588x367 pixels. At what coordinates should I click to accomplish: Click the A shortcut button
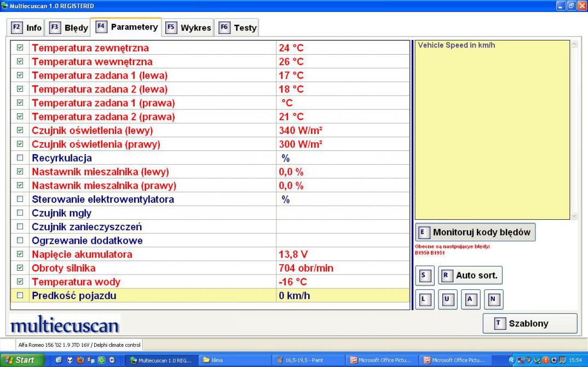pos(470,300)
